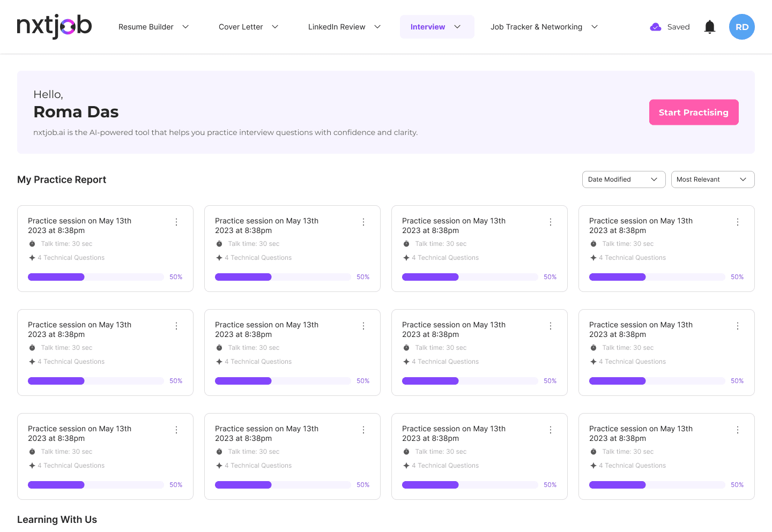Open the RD profile avatar
The image size is (772, 532).
click(x=742, y=27)
